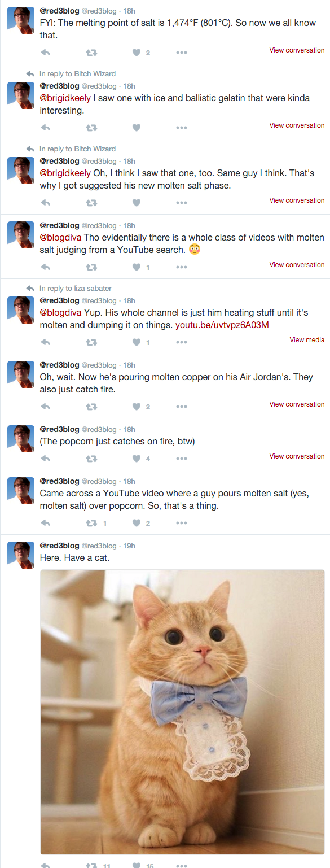View conversation for the ballistic gelatin tweet
Viewport: 330px width, 868px height.
pos(297,125)
